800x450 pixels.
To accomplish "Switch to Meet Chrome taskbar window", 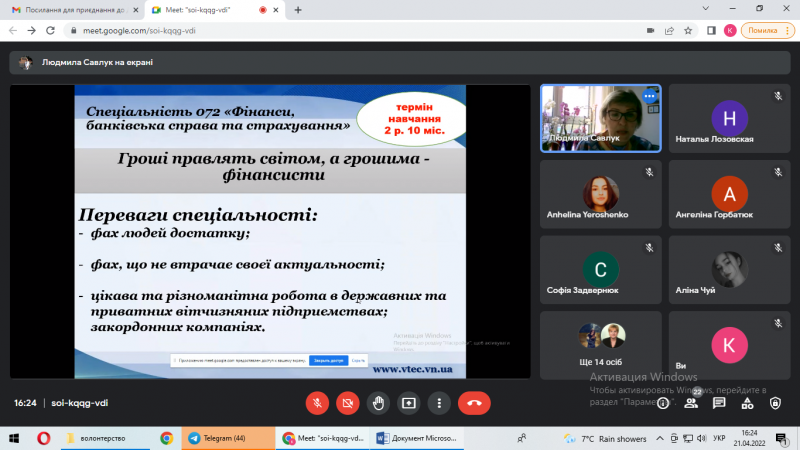I will pyautogui.click(x=324, y=438).
